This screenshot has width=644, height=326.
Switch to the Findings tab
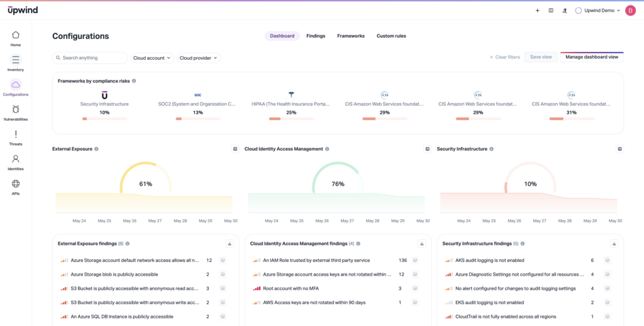point(316,36)
